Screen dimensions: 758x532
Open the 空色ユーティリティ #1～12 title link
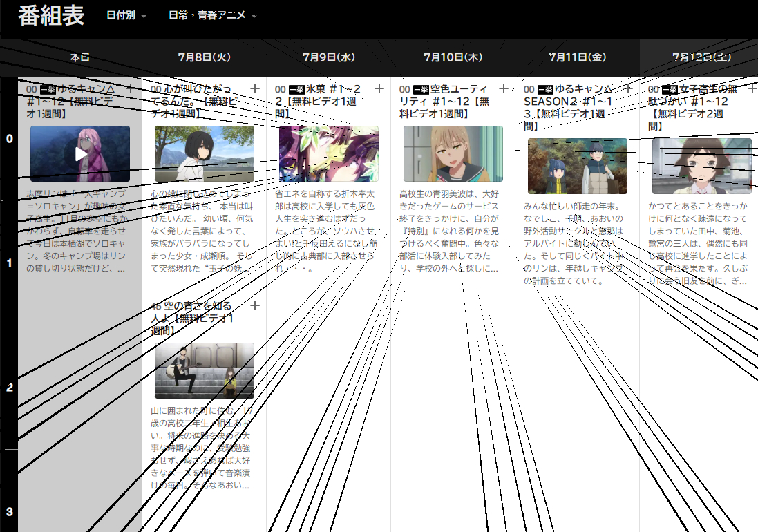coord(445,102)
